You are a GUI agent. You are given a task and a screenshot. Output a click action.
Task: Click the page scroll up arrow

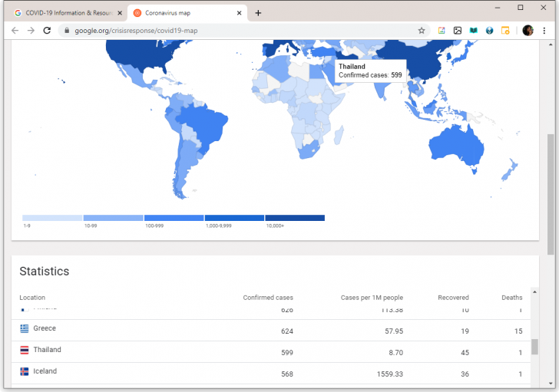pos(551,44)
